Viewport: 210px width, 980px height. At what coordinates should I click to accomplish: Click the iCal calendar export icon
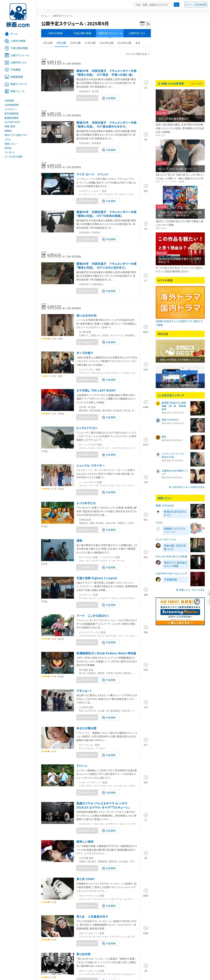click(x=142, y=24)
